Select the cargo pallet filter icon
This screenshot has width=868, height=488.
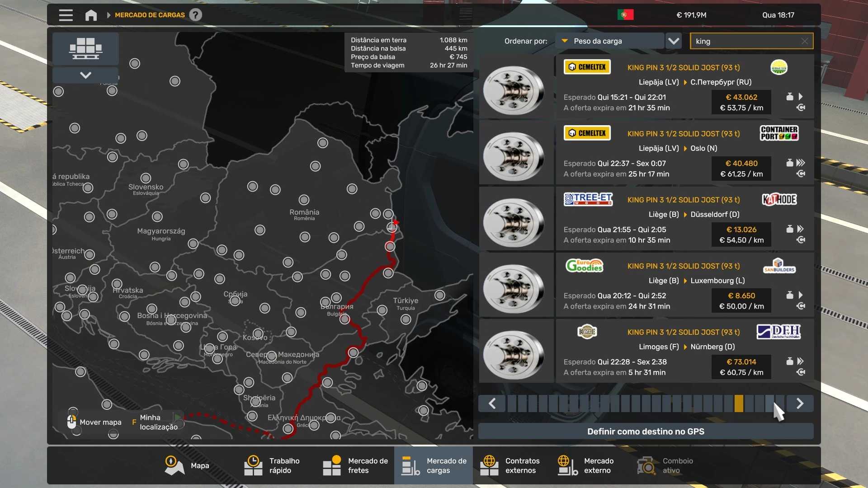pos(85,48)
